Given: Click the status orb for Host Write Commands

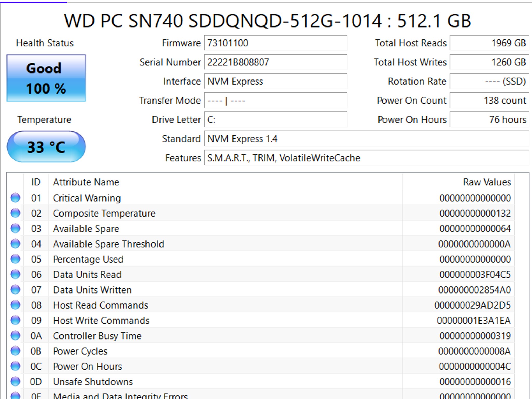Looking at the screenshot, I should click(x=15, y=320).
